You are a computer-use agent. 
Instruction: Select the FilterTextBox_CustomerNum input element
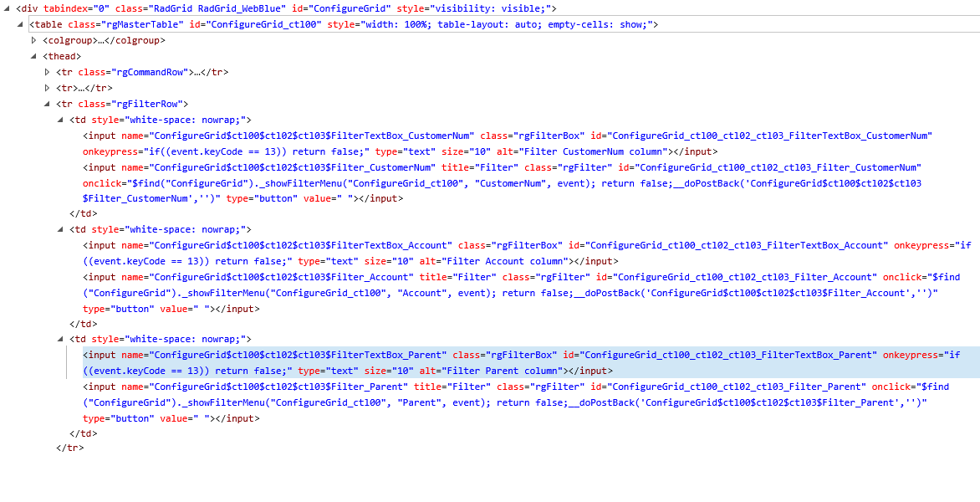point(508,143)
